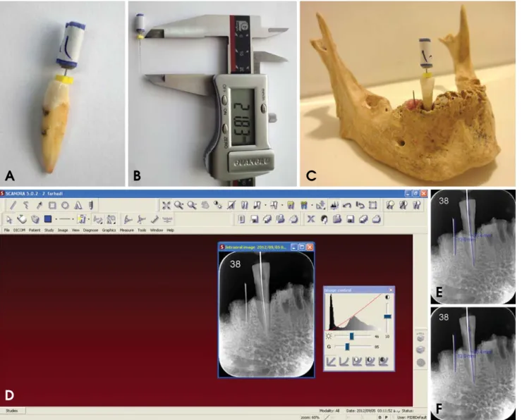Click the eraser tool icon

pos(22,219)
